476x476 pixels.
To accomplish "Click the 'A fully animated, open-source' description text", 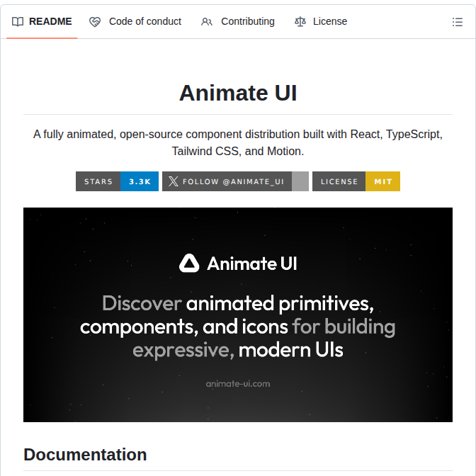I will point(238,142).
